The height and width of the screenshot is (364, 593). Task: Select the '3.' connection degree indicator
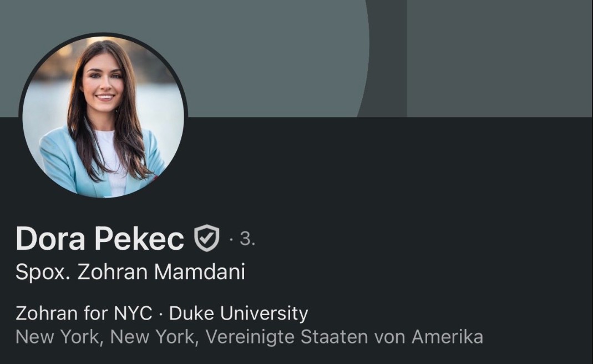247,239
